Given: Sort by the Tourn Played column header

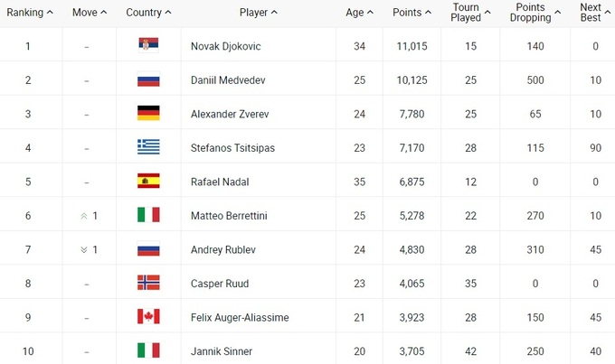Looking at the screenshot, I should click(x=470, y=13).
